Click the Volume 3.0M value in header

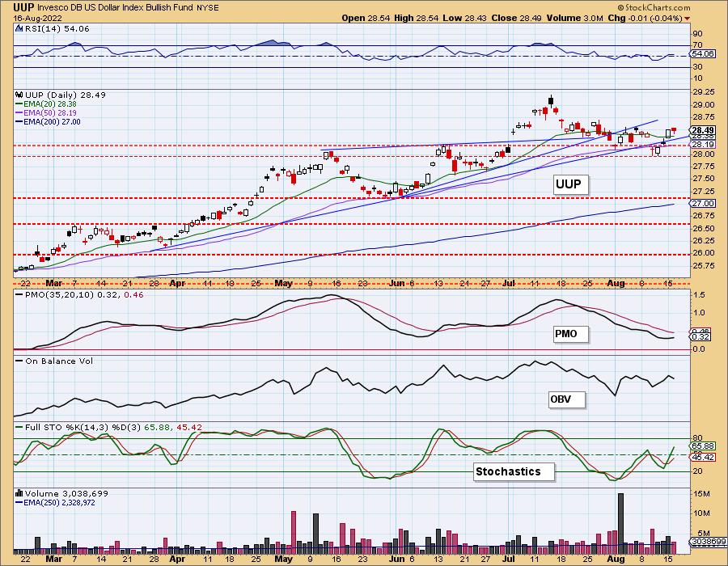point(576,18)
